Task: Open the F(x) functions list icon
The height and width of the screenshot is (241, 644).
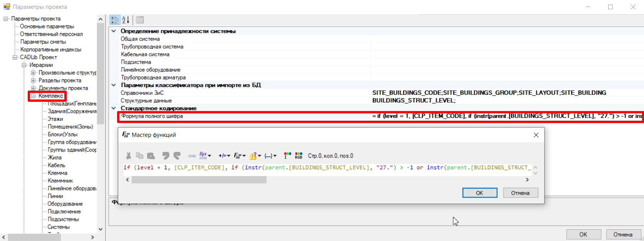Action: [x=240, y=156]
